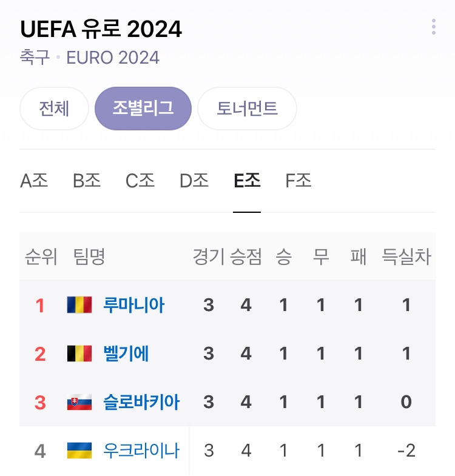Click the Slovakia flag icon
The image size is (455, 476).
pos(79,402)
